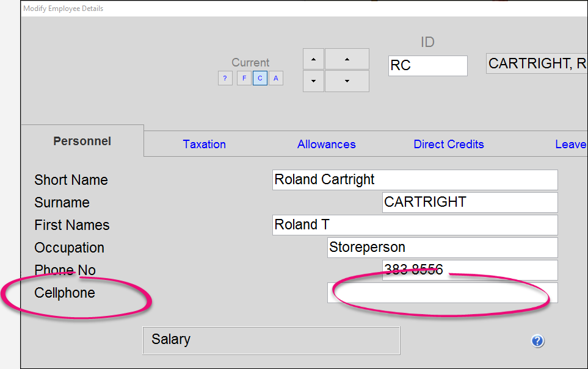Click the First Names field 'Roland T'
Screen dimensions: 588x369
point(415,225)
